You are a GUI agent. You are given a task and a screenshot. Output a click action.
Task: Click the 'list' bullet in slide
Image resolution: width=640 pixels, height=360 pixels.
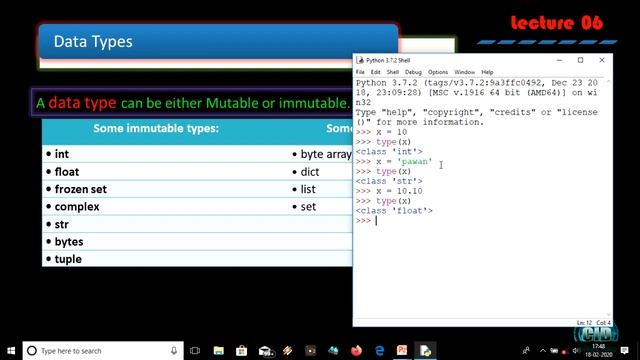(304, 189)
